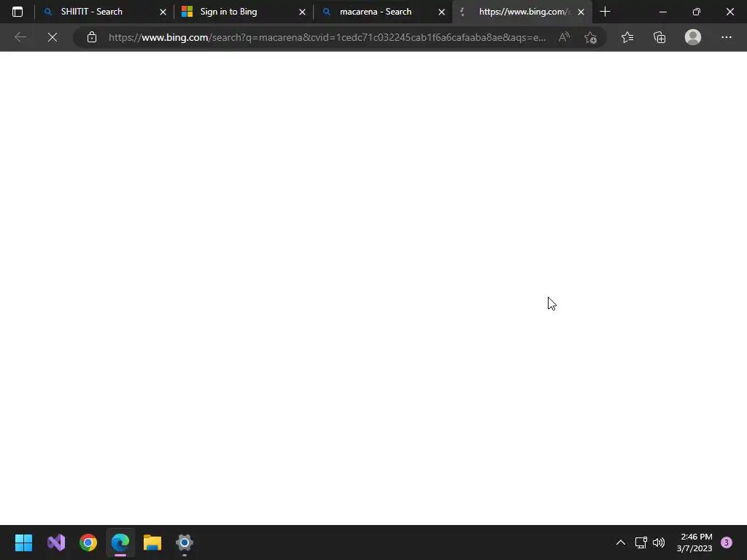Close the Edge browser window
747x560 pixels.
click(x=729, y=12)
